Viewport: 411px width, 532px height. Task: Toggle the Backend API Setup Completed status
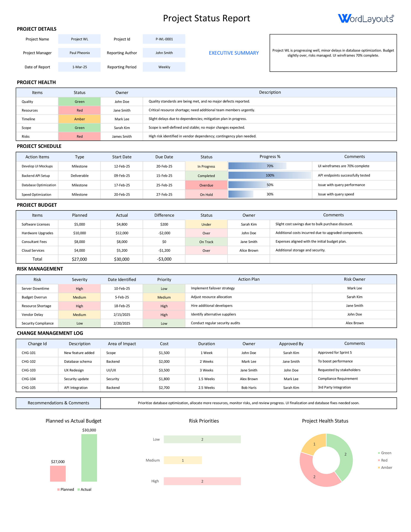point(206,176)
